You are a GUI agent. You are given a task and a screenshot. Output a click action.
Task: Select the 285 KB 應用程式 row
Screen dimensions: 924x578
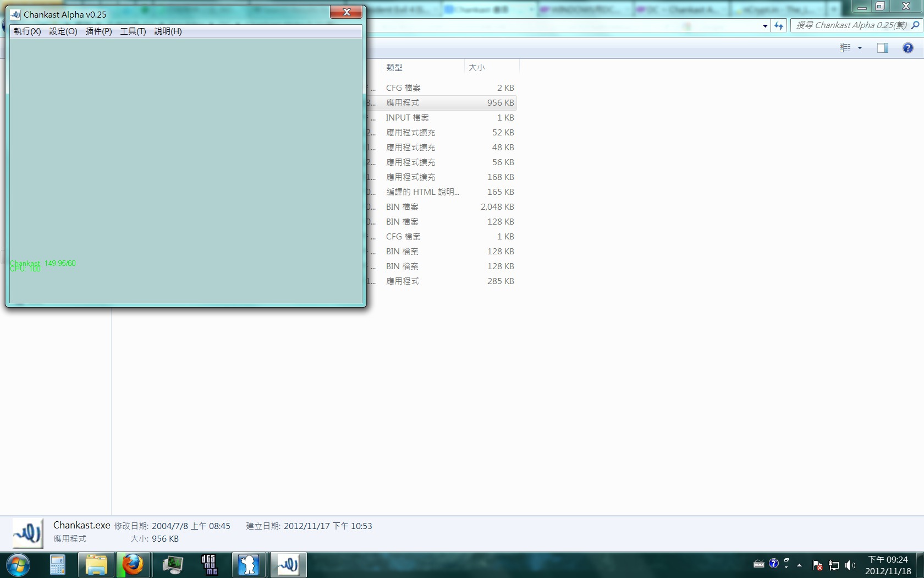tap(442, 281)
